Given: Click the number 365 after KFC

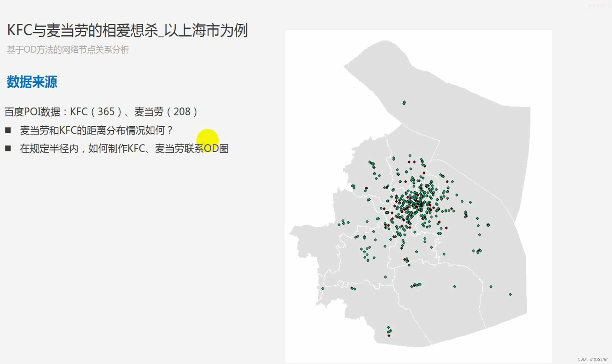Looking at the screenshot, I should pos(106,112).
